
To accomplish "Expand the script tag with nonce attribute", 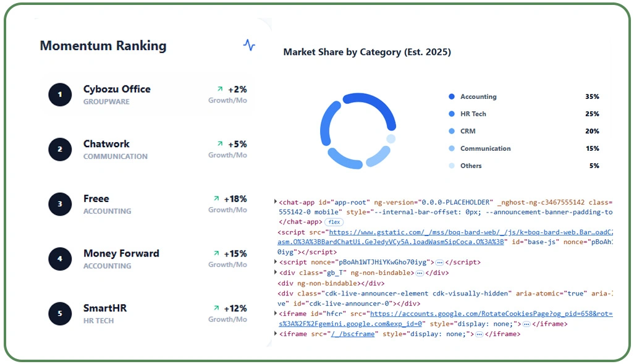I will (x=276, y=261).
